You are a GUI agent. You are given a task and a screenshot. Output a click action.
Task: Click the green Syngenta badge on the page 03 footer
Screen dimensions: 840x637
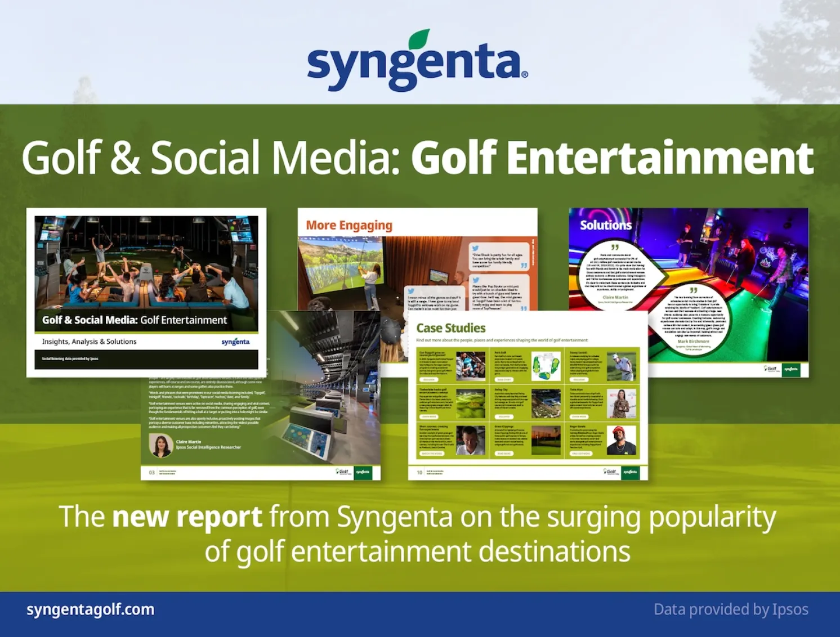point(363,472)
